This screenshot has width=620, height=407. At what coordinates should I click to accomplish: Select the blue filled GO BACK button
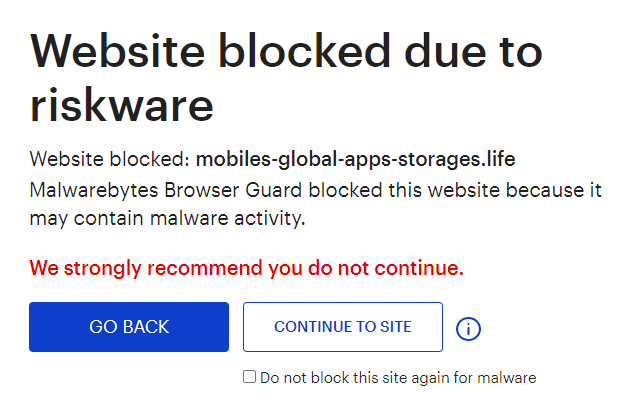[x=129, y=327]
